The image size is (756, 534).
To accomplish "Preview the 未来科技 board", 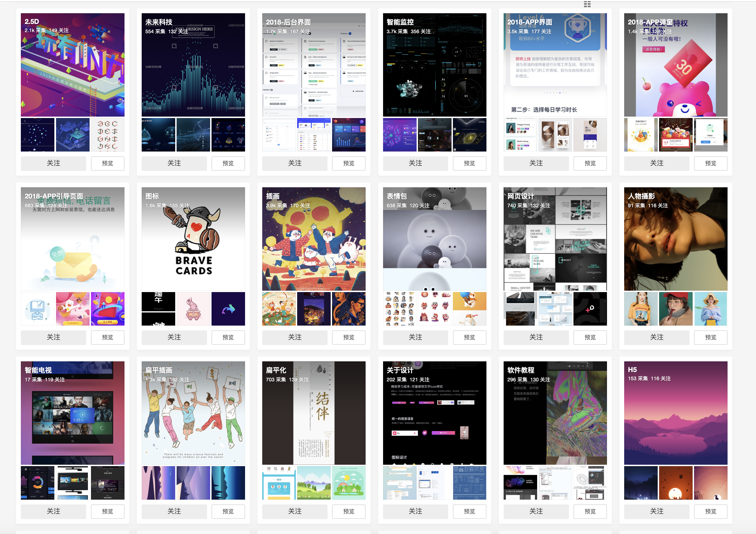I will 228,163.
